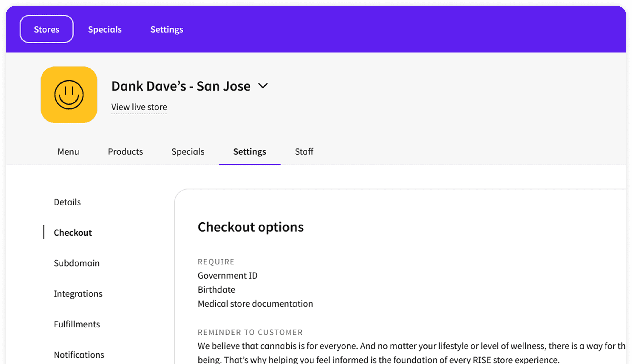Open Settings in the purple header
Screen dimensions: 632x364
coord(167,29)
